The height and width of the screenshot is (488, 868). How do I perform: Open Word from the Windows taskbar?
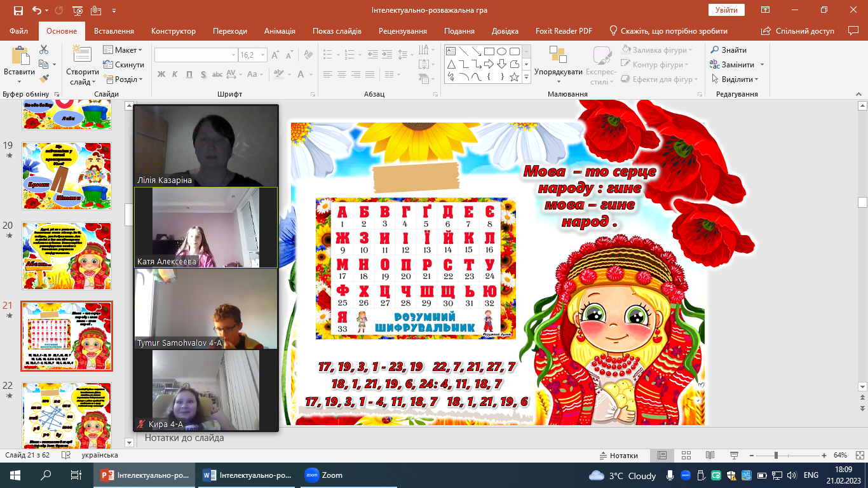pyautogui.click(x=246, y=475)
